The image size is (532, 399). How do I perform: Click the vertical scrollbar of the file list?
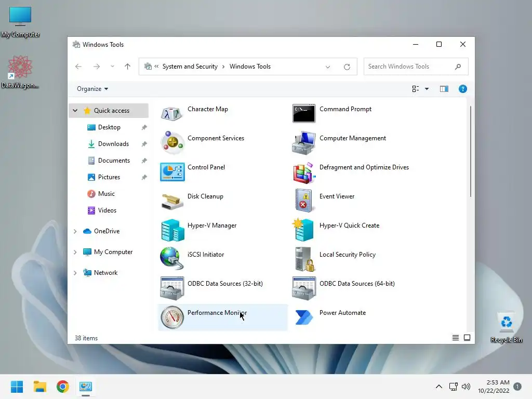(471, 151)
